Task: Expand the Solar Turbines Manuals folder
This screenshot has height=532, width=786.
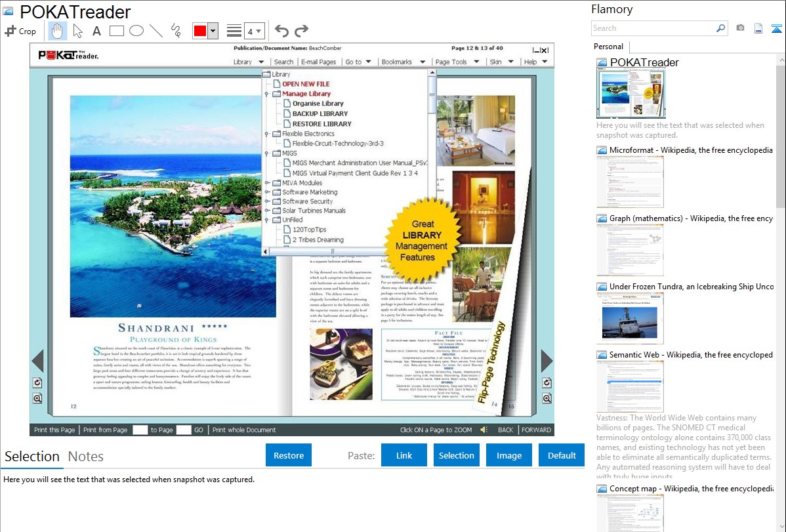Action: [266, 211]
